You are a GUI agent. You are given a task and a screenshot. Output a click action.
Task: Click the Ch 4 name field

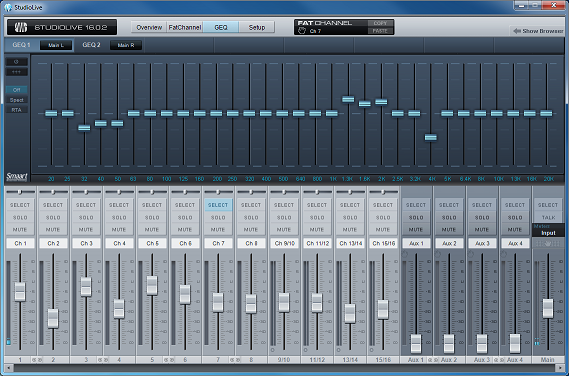pyautogui.click(x=119, y=243)
